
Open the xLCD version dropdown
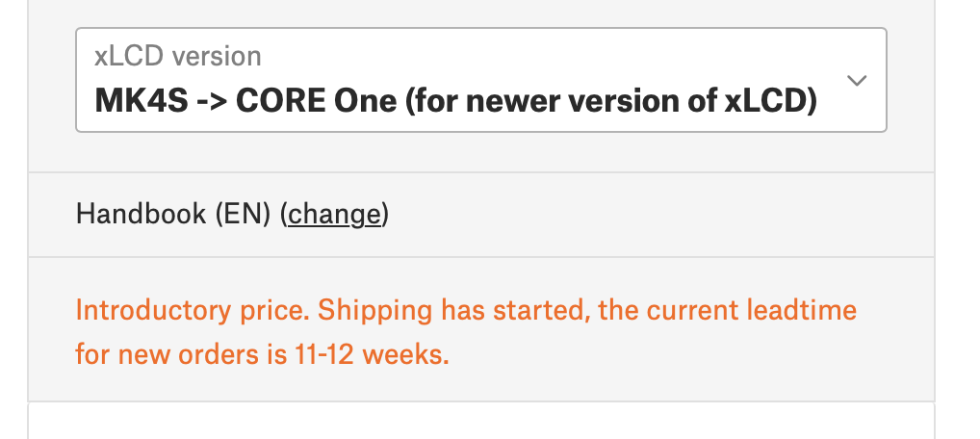[480, 80]
